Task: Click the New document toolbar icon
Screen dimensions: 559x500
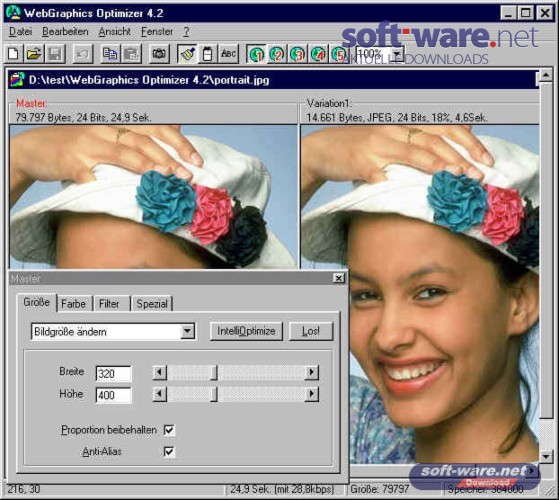Action: tap(14, 54)
